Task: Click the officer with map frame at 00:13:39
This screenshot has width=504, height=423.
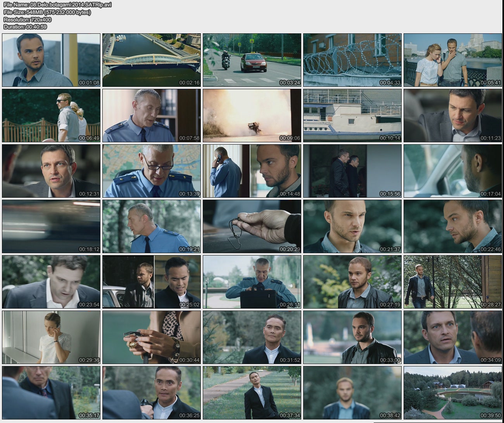Action: click(x=152, y=171)
